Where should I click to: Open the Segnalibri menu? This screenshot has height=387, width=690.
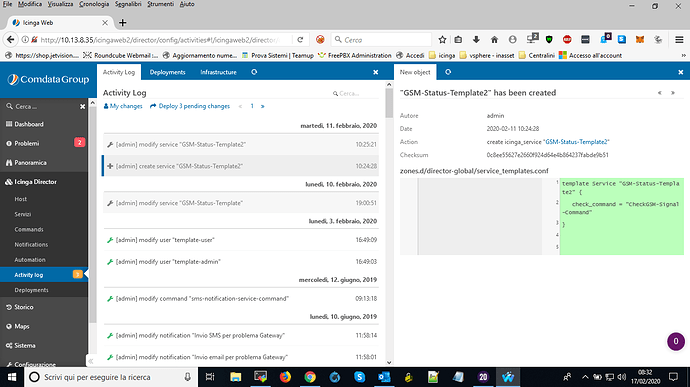(128, 4)
